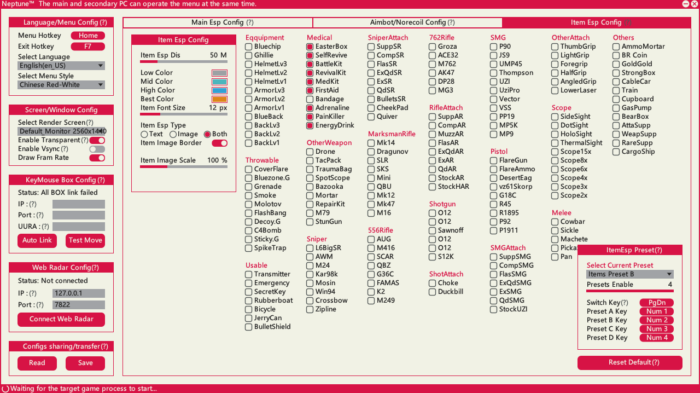Click the Preset A Key Num 1 binding
This screenshot has width=700, height=393.
point(656,311)
